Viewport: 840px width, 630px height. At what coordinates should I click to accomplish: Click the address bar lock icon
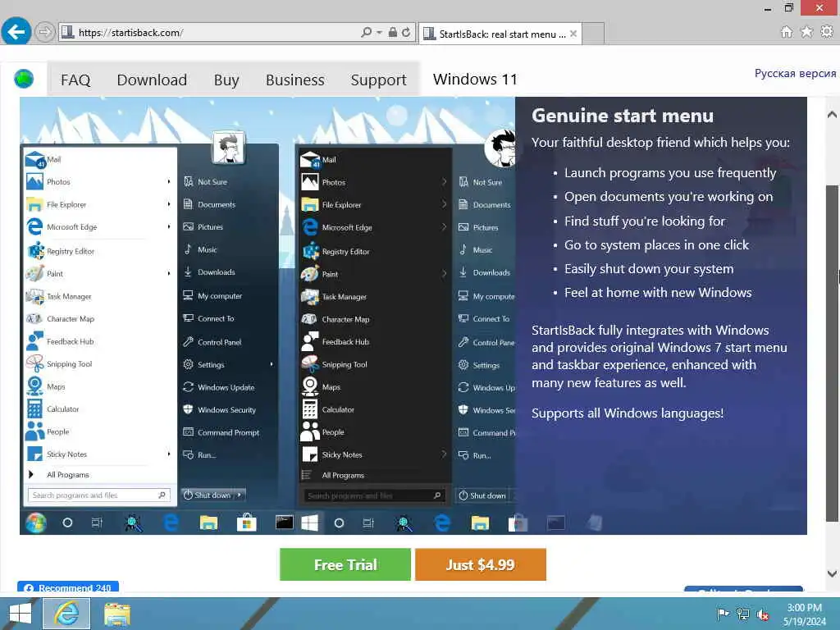(393, 32)
